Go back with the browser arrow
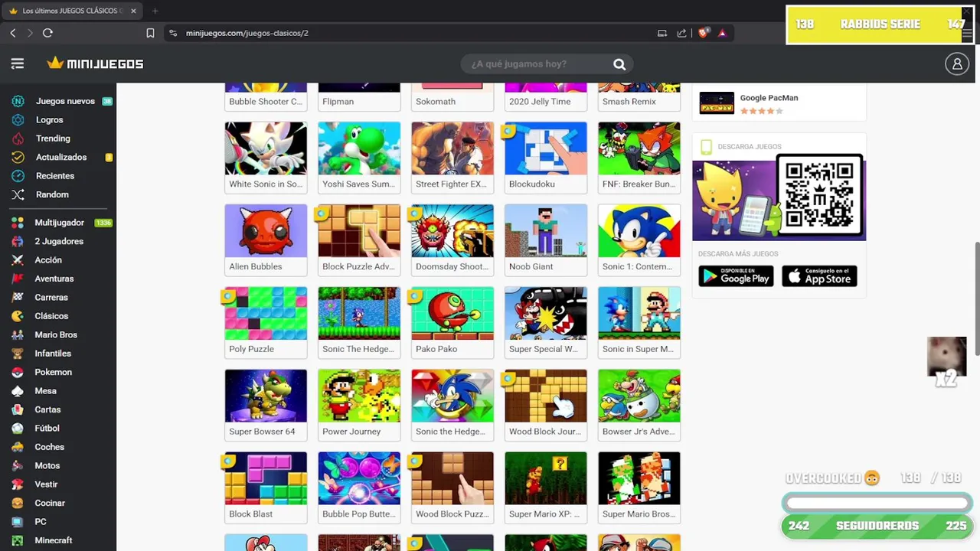 point(13,33)
